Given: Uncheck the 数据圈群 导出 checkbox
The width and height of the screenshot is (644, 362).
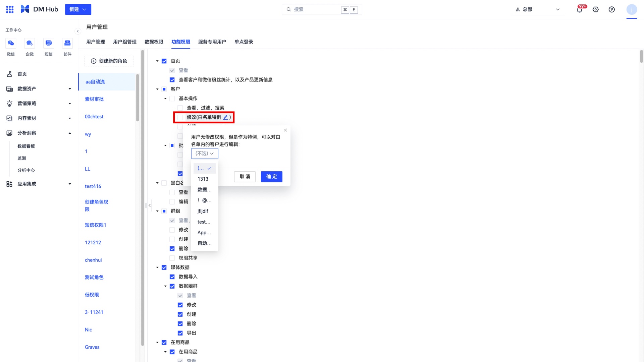Looking at the screenshot, I should pyautogui.click(x=180, y=333).
